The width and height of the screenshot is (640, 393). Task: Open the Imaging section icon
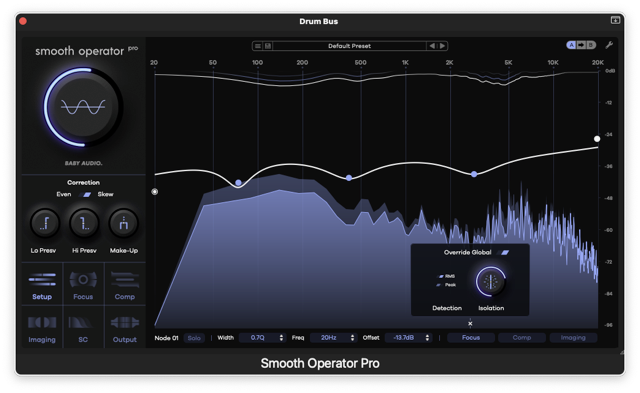point(42,327)
